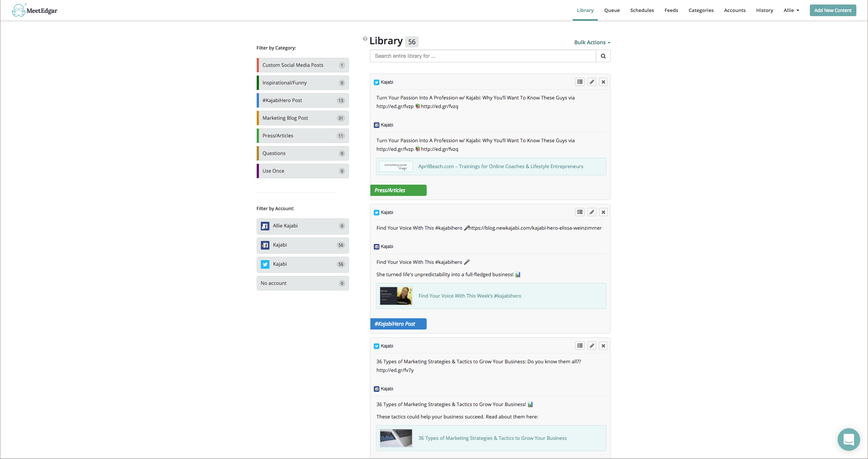Screen dimensions: 868x459
Task: Click 'These tactics could help your business' text
Action: 457,417
